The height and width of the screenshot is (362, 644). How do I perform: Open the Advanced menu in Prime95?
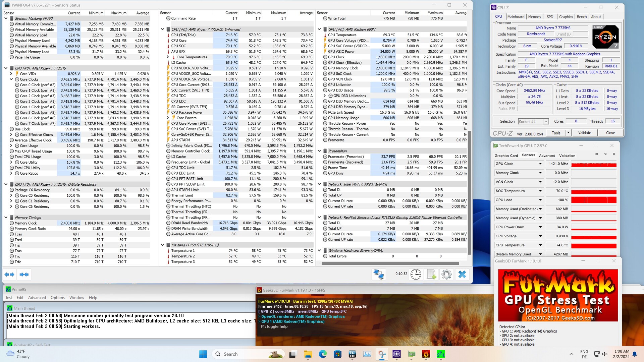coord(37,298)
